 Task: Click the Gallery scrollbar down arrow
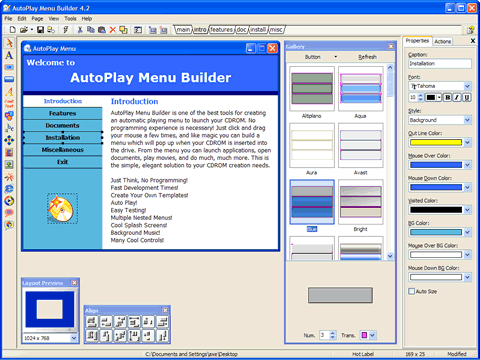coord(390,256)
